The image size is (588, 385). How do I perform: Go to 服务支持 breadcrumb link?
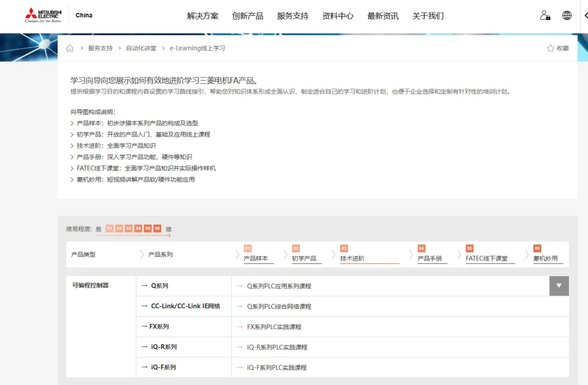[100, 48]
